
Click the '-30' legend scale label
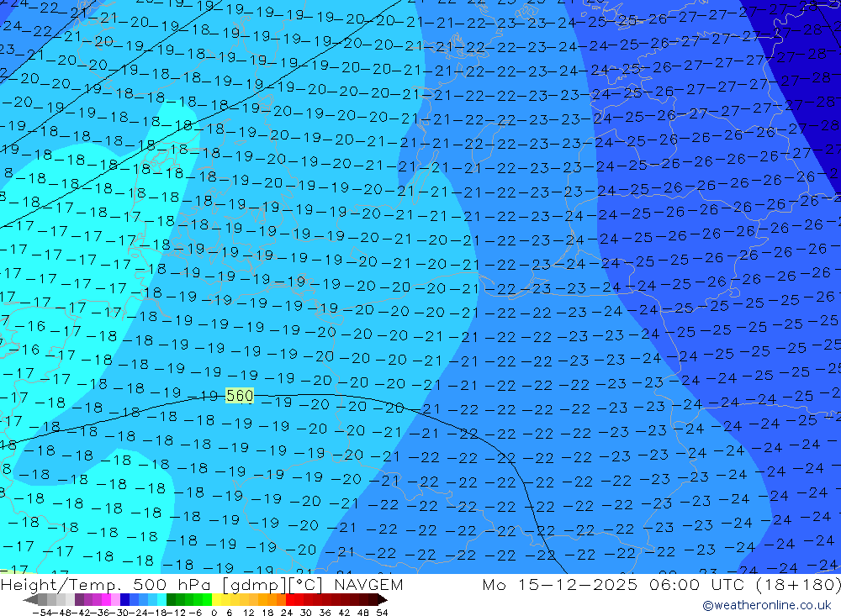119,613
